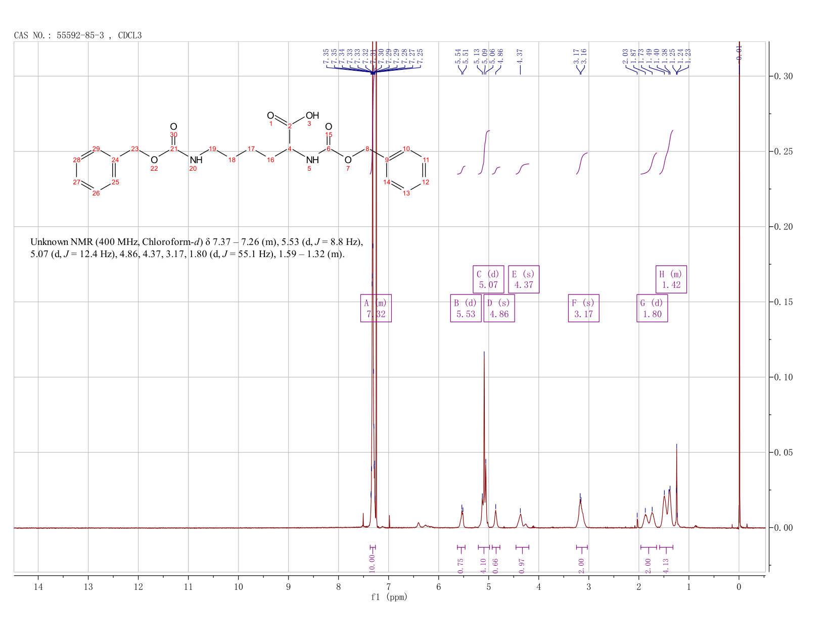This screenshot has height=644, width=834.
Task: Select multiplet box "C (d) 5.07"
Action: click(488, 279)
